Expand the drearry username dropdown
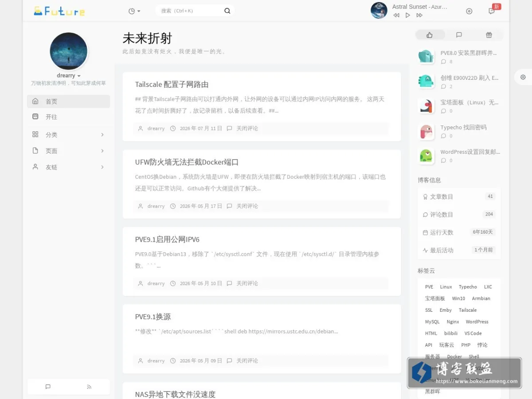 tap(69, 76)
